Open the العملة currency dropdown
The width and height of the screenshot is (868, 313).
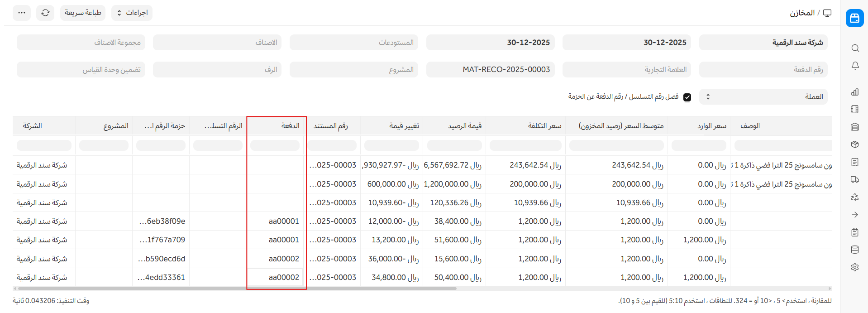pyautogui.click(x=763, y=97)
